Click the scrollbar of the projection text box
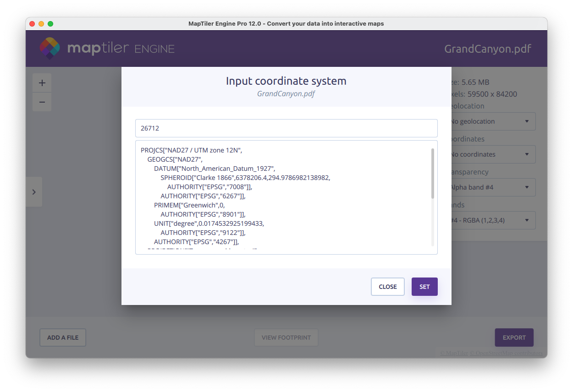 click(433, 174)
